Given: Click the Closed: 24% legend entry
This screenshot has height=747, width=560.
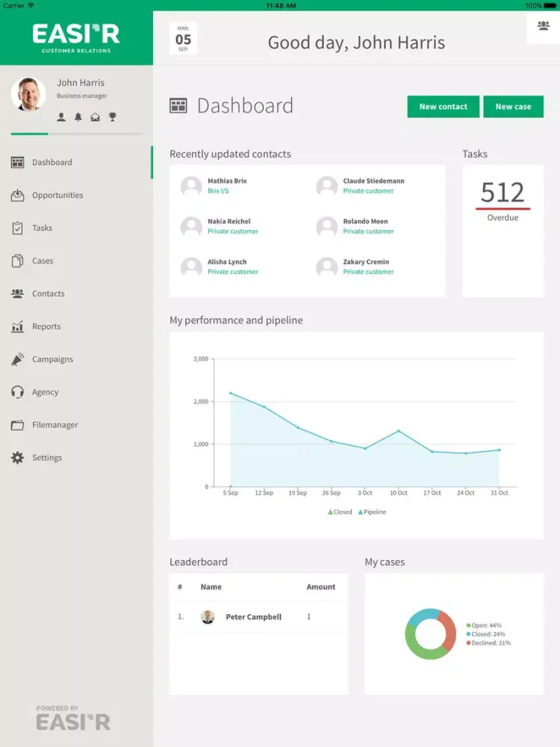Looking at the screenshot, I should pos(486,634).
